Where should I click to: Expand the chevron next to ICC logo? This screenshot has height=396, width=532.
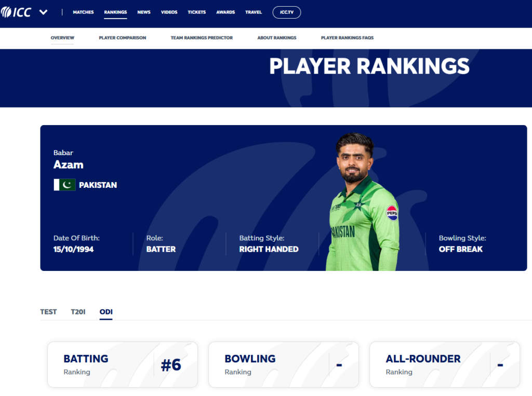(43, 12)
